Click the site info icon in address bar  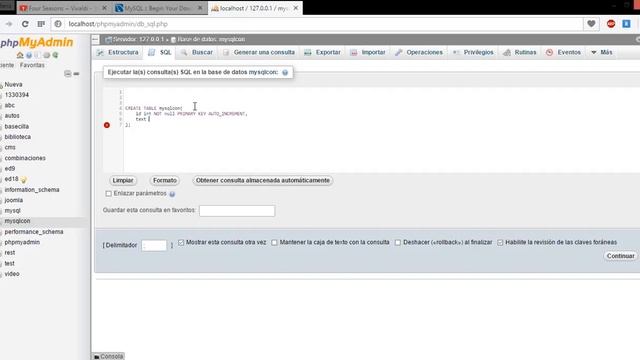pyautogui.click(x=58, y=24)
